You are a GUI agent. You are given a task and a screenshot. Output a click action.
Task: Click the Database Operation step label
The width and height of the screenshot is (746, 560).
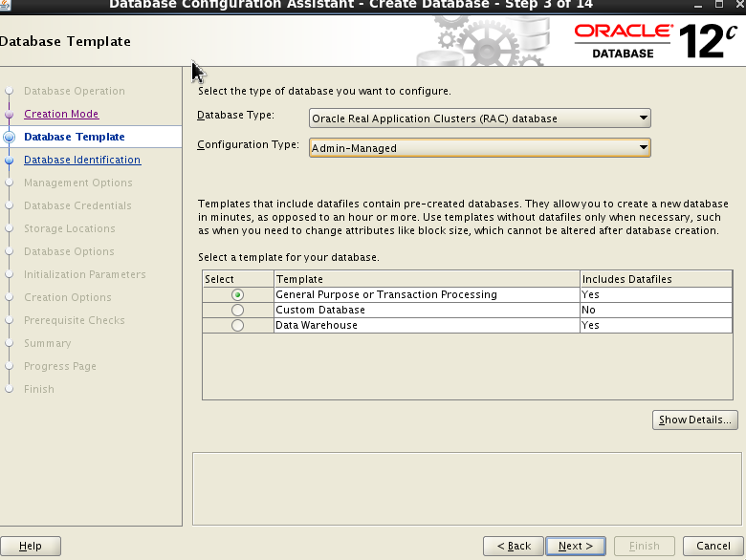[x=75, y=91]
